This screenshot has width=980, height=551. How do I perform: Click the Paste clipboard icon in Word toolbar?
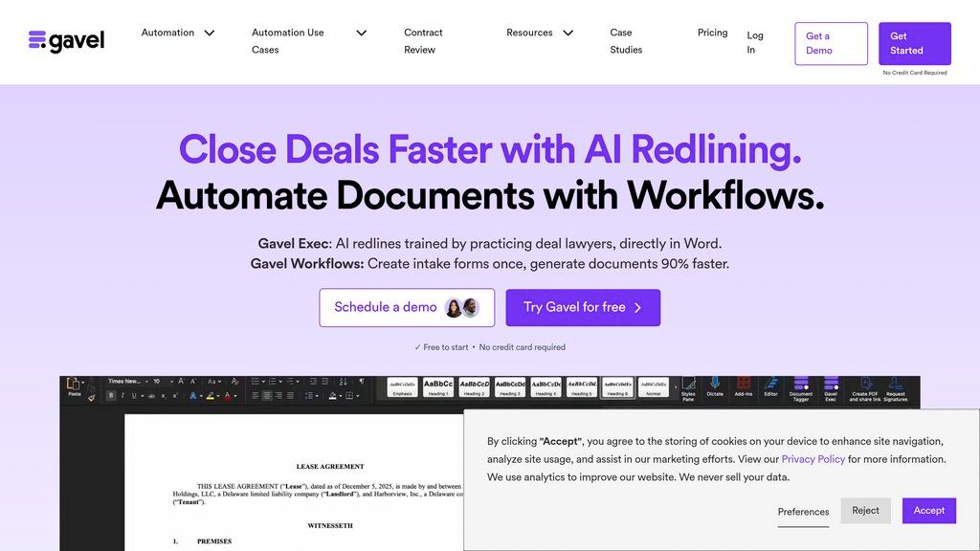click(x=73, y=384)
